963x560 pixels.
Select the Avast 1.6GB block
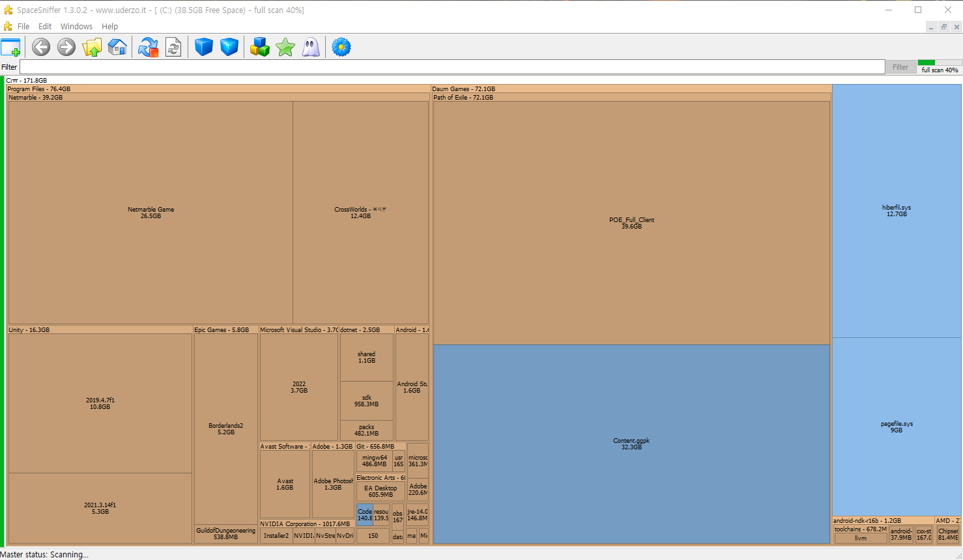tap(285, 484)
